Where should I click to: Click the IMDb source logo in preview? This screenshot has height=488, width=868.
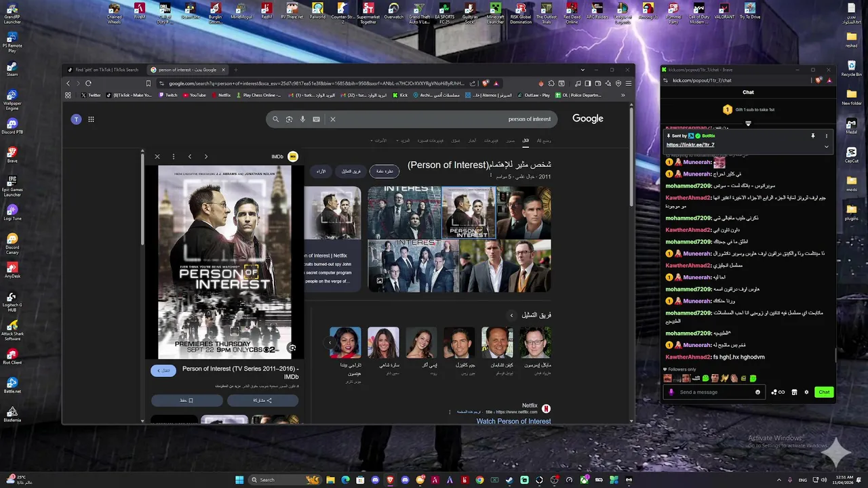(x=293, y=157)
